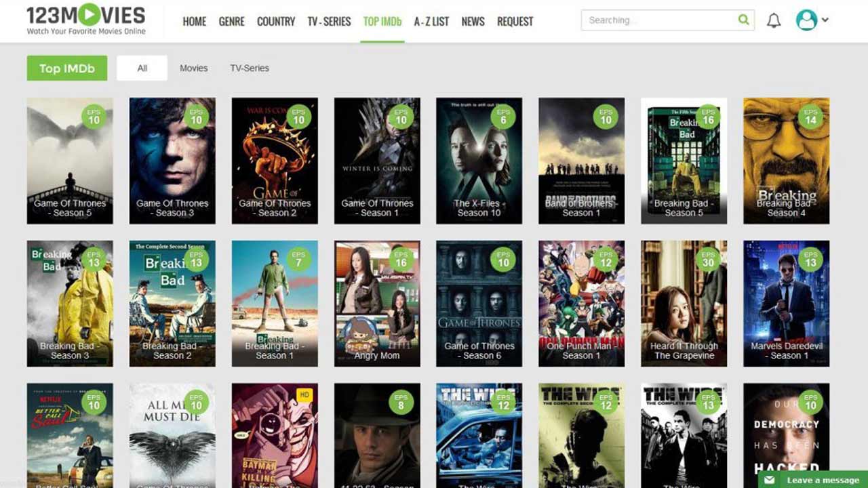
Task: Click the All Men Must Die poster
Action: [x=172, y=436]
